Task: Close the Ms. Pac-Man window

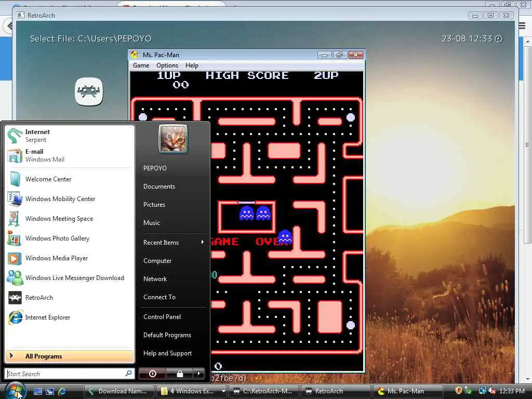Action: click(355, 55)
